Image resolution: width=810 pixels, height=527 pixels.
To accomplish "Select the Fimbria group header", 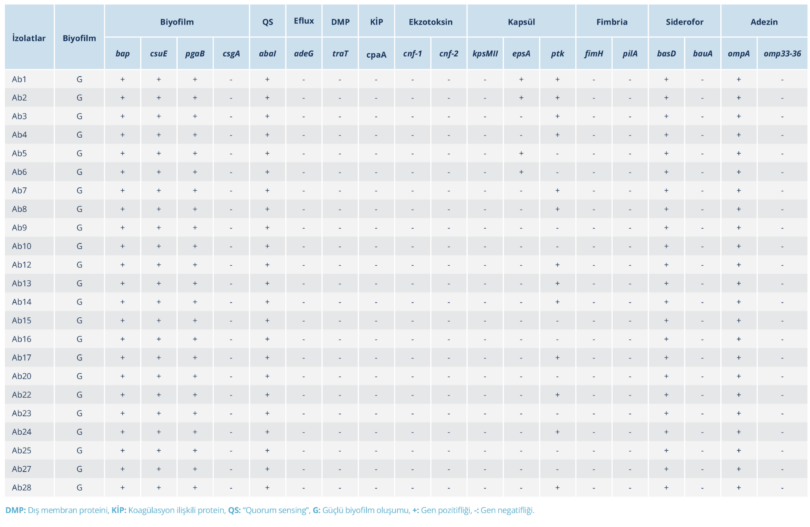I will click(612, 21).
